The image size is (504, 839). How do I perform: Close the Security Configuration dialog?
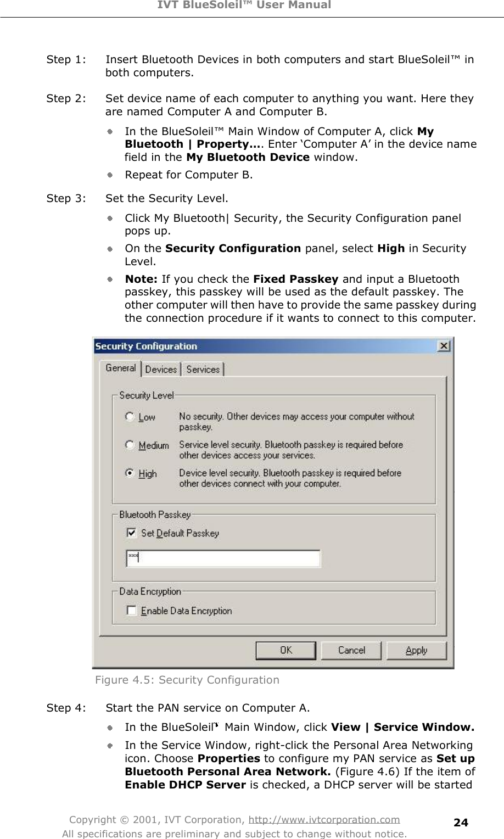[x=443, y=346]
